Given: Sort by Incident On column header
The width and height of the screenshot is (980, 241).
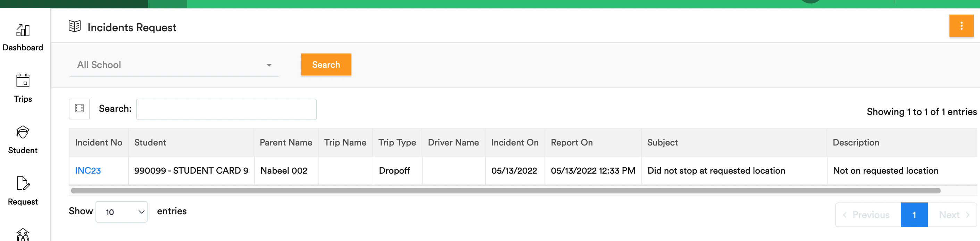Looking at the screenshot, I should (515, 142).
